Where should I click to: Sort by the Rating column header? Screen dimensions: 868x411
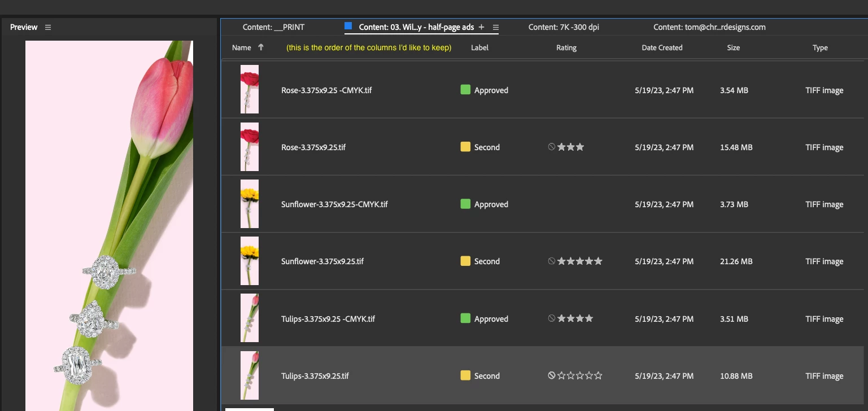click(x=566, y=47)
